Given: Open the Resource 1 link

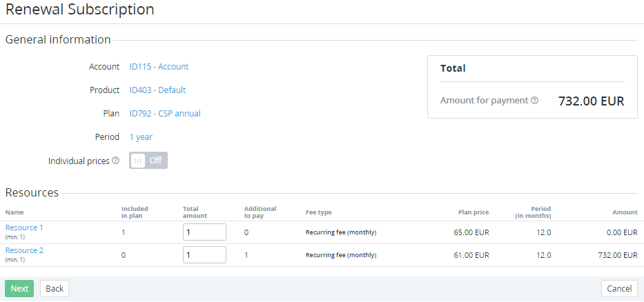Looking at the screenshot, I should pos(24,228).
